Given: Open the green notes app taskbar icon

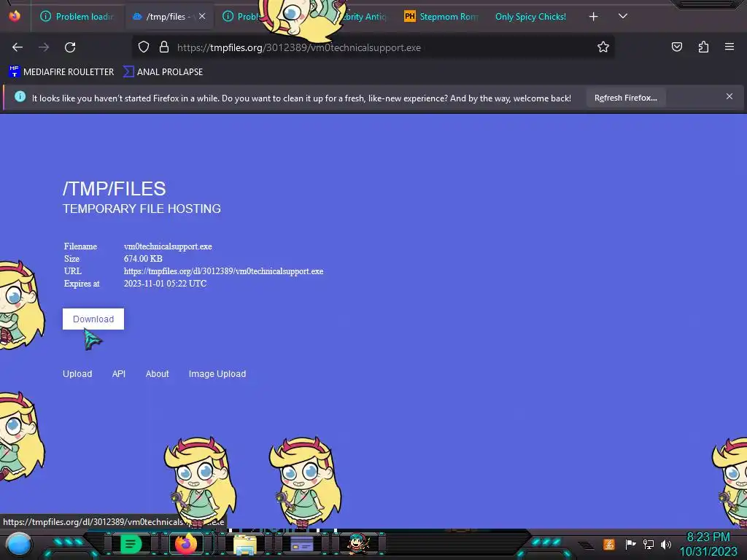Looking at the screenshot, I should click(131, 544).
